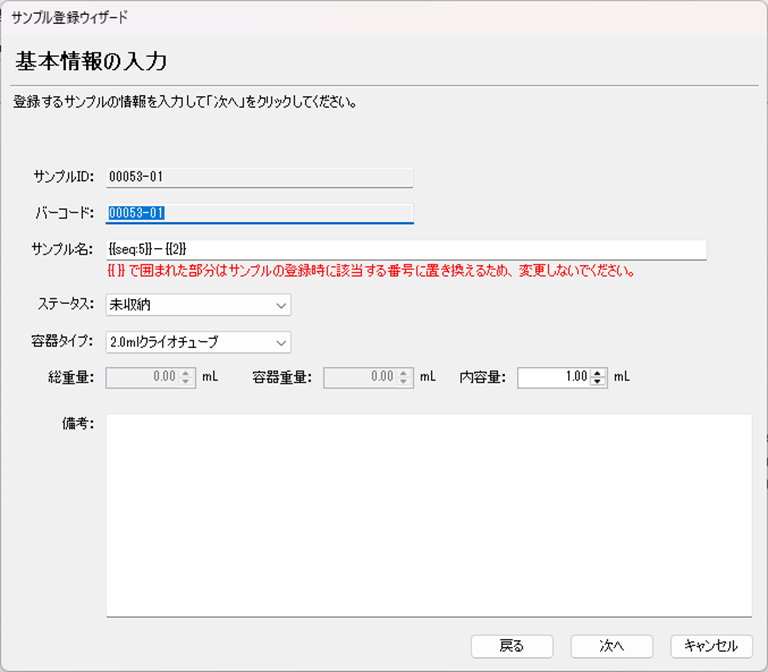Select the サンプルID field showing 00053-01
Viewport: 768px width, 672px height.
[x=260, y=177]
